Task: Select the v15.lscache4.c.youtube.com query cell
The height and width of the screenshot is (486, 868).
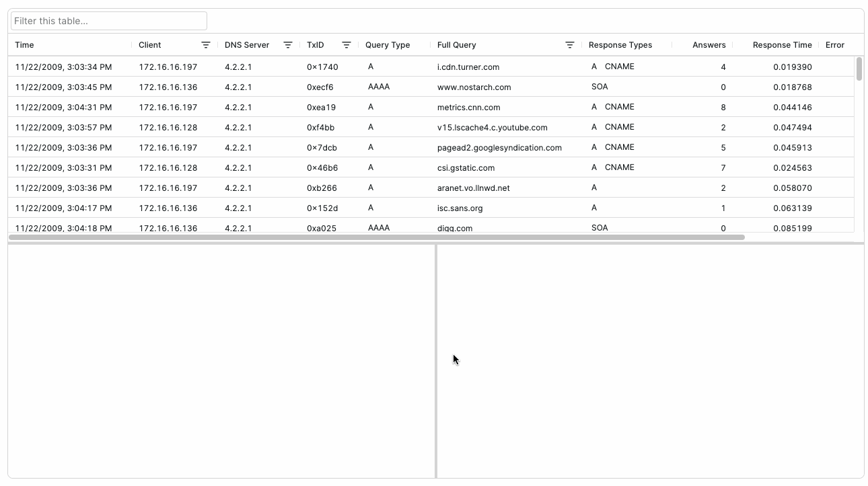Action: point(493,128)
